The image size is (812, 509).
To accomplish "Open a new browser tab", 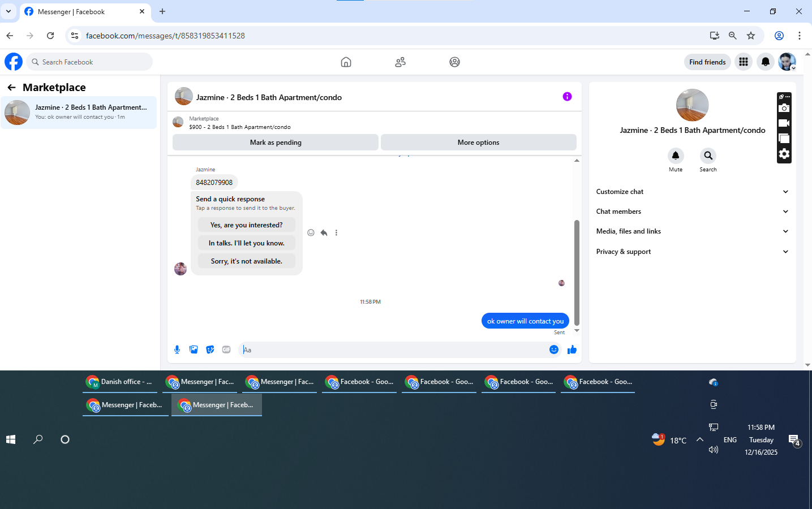I will point(162,11).
